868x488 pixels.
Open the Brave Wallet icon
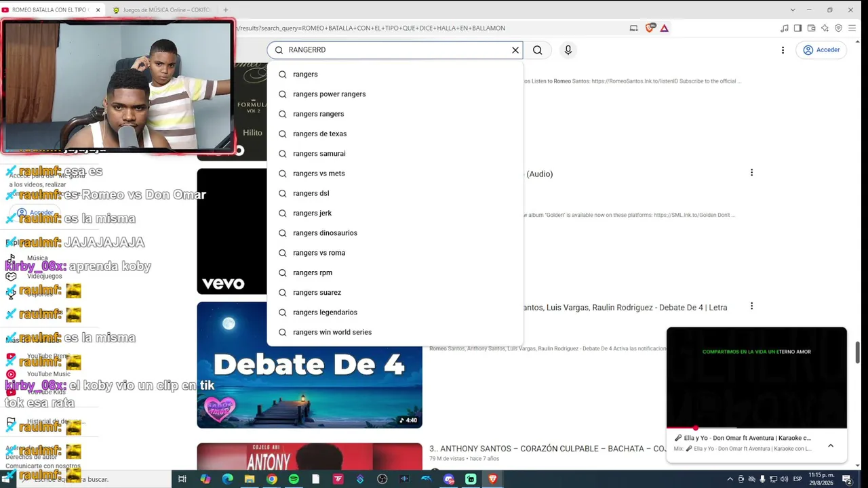811,28
